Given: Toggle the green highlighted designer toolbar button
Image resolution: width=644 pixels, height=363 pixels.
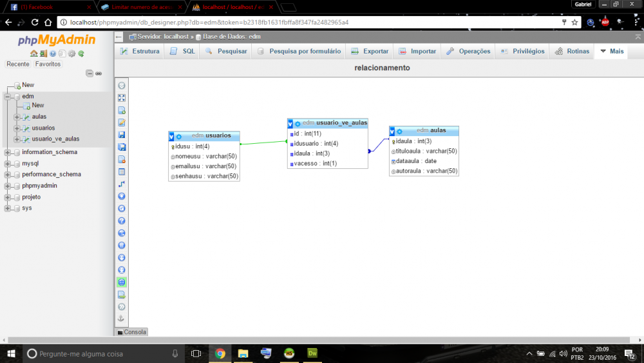Looking at the screenshot, I should coord(122,282).
